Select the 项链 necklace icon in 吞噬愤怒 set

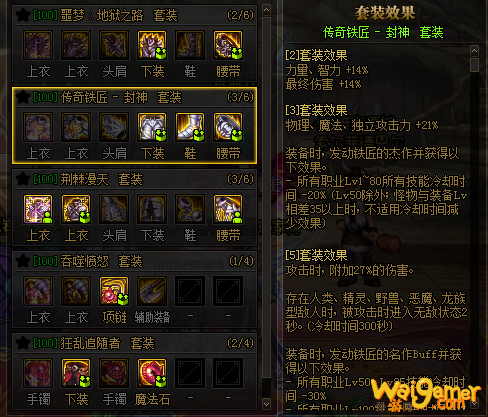(x=114, y=291)
